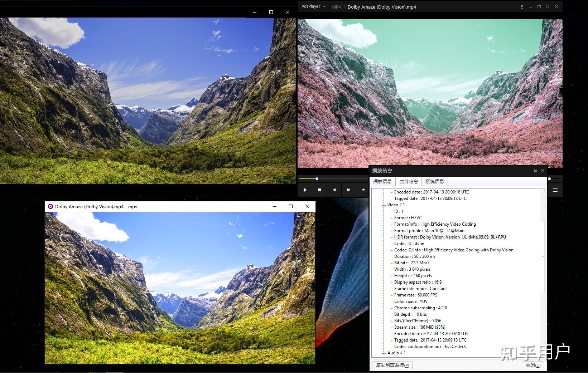The width and height of the screenshot is (588, 373).
Task: Open the PotPlayer playlist hamburger icon
Action: tap(555, 190)
